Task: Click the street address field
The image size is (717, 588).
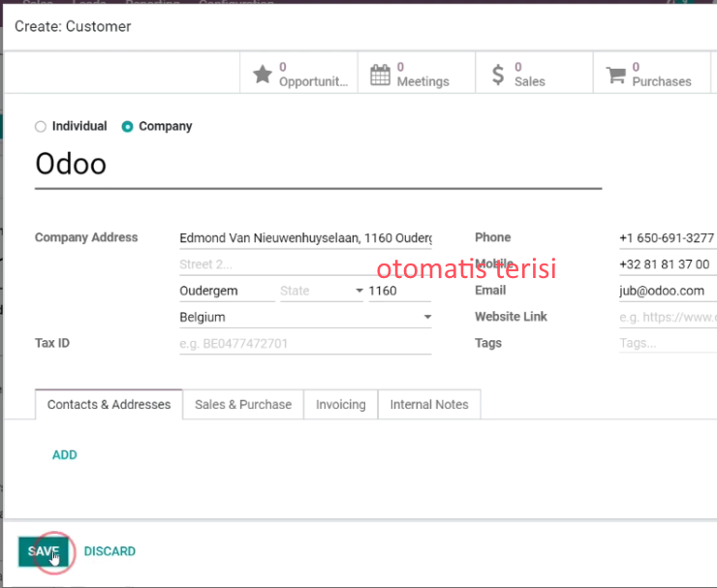Action: (x=305, y=238)
